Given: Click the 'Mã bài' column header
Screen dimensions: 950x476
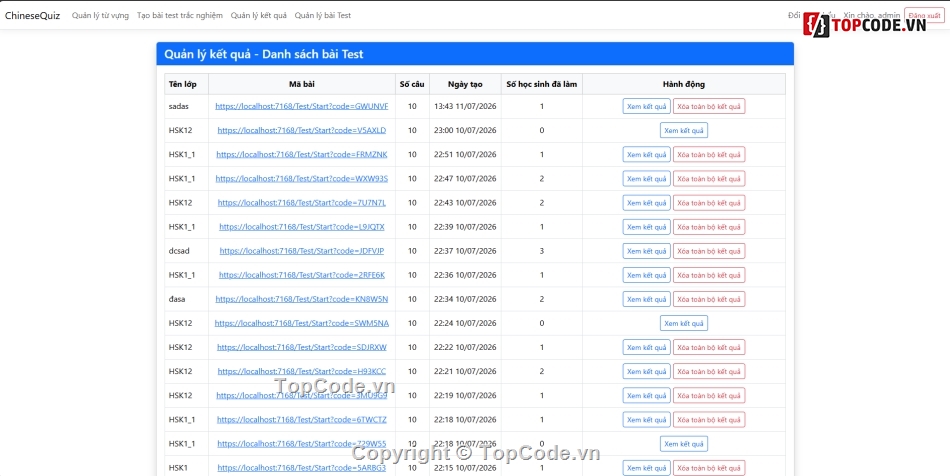Looking at the screenshot, I should (302, 84).
